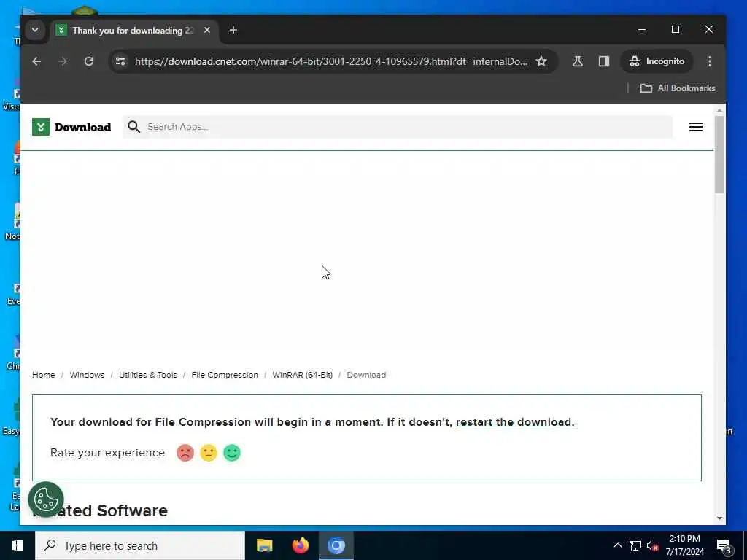Open File Explorer from taskbar
The height and width of the screenshot is (560, 747).
click(x=264, y=545)
